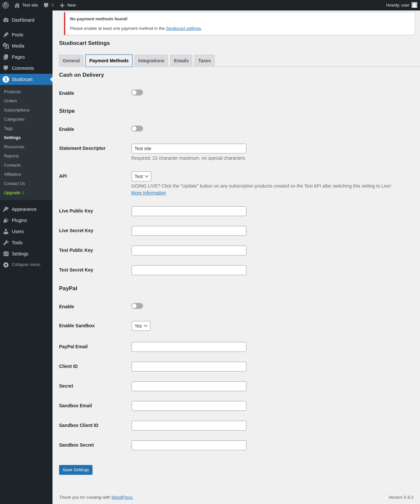Open the More Information link
This screenshot has height=504, width=420.
(149, 193)
